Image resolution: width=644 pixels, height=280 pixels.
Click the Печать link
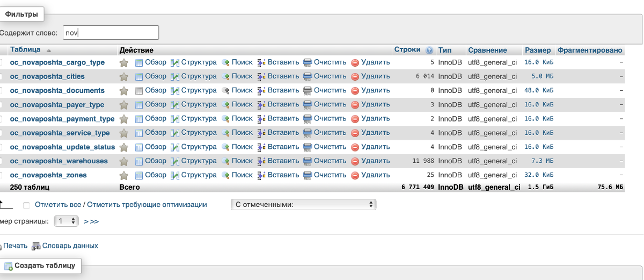pyautogui.click(x=15, y=246)
